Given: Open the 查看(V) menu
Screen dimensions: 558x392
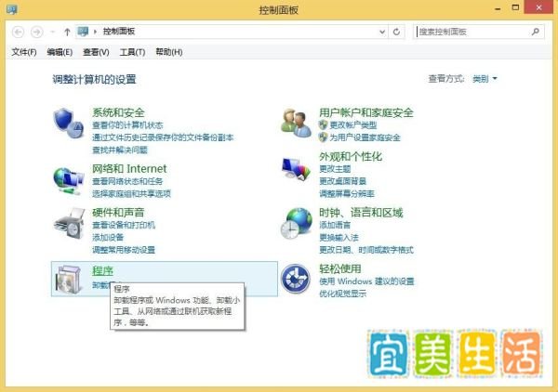Looking at the screenshot, I should tap(96, 52).
